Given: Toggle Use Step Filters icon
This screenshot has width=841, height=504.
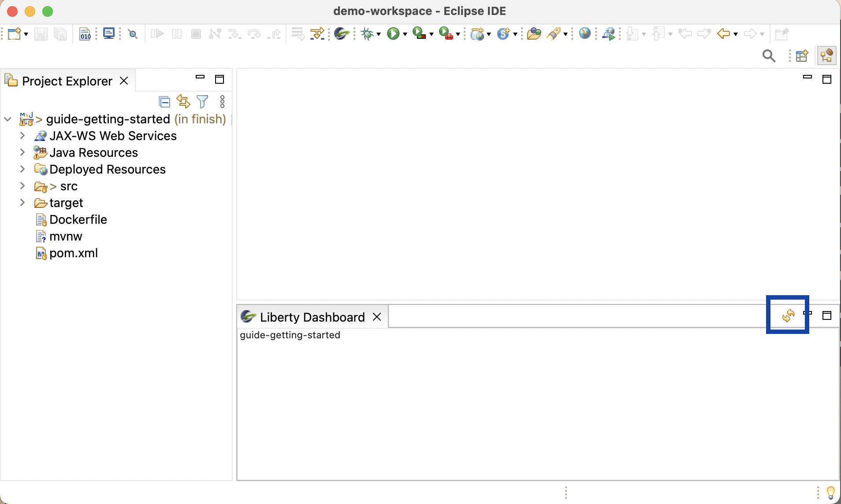Looking at the screenshot, I should tap(317, 34).
